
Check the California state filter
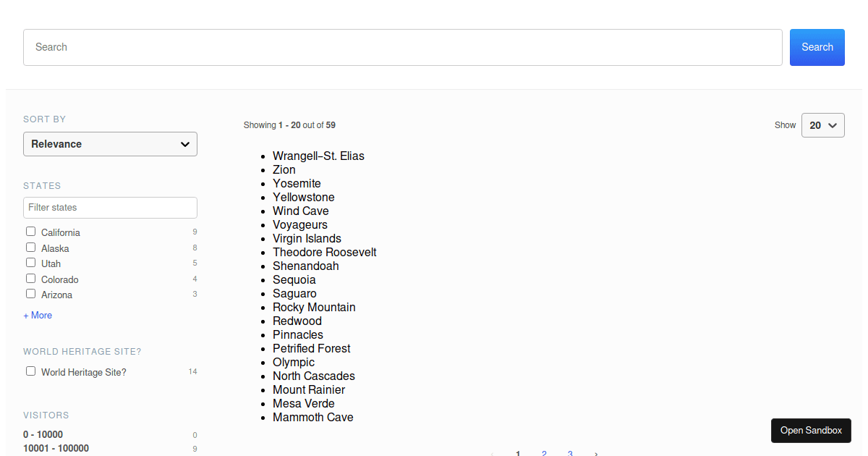click(x=30, y=230)
